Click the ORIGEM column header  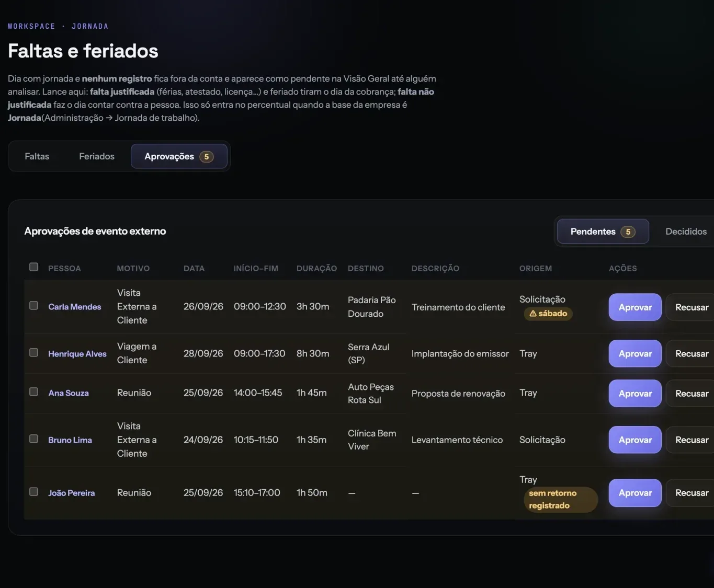[x=536, y=268]
